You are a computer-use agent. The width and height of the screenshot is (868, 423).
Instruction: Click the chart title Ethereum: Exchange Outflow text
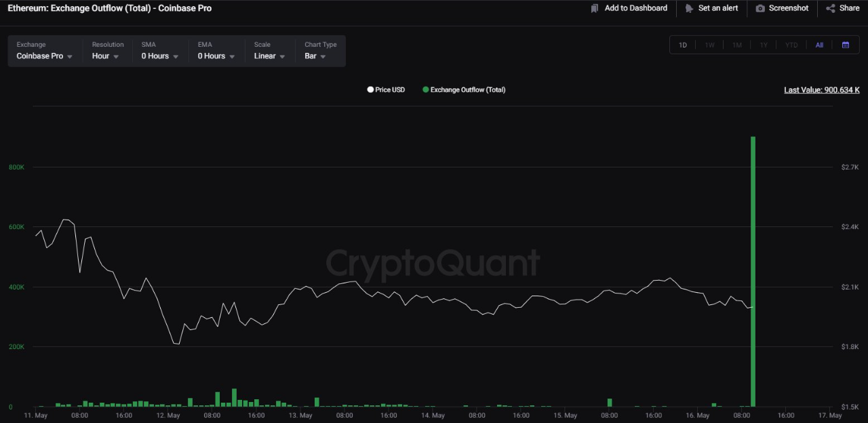coord(109,8)
